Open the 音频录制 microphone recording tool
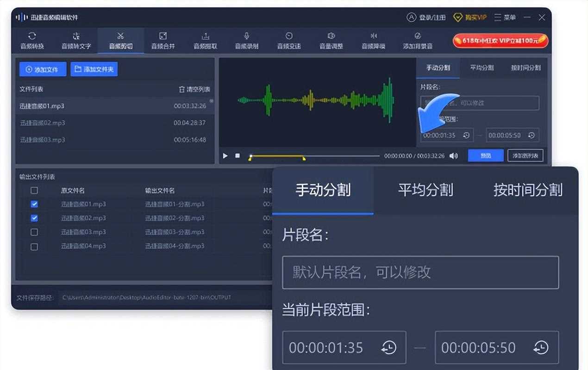Viewport: 588px width, 370px height. tap(247, 41)
